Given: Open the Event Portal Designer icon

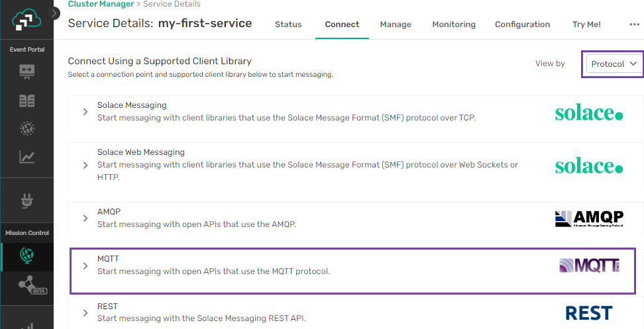Looking at the screenshot, I should (x=27, y=71).
